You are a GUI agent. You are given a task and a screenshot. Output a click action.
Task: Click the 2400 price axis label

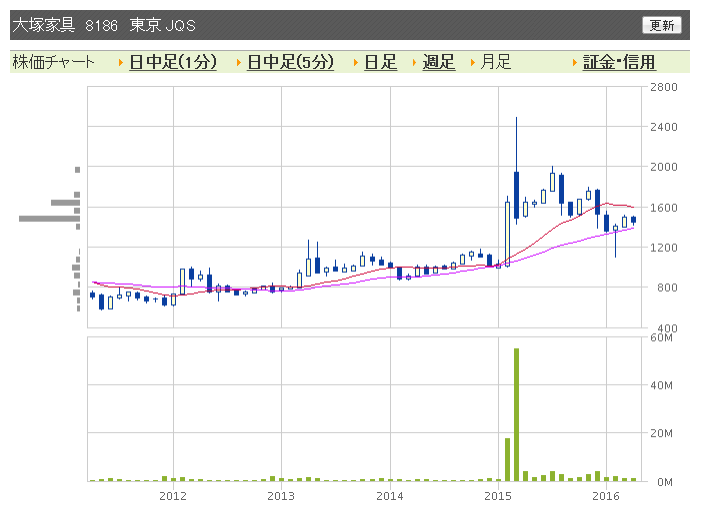point(663,127)
